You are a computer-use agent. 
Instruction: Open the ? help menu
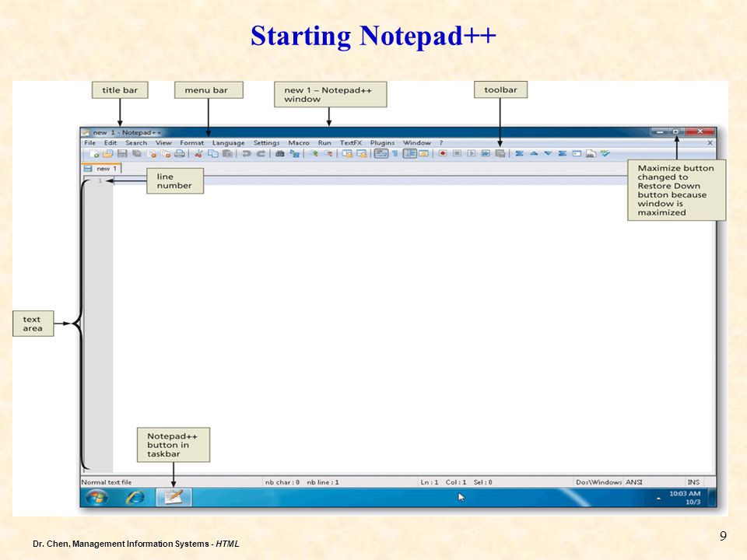click(441, 143)
